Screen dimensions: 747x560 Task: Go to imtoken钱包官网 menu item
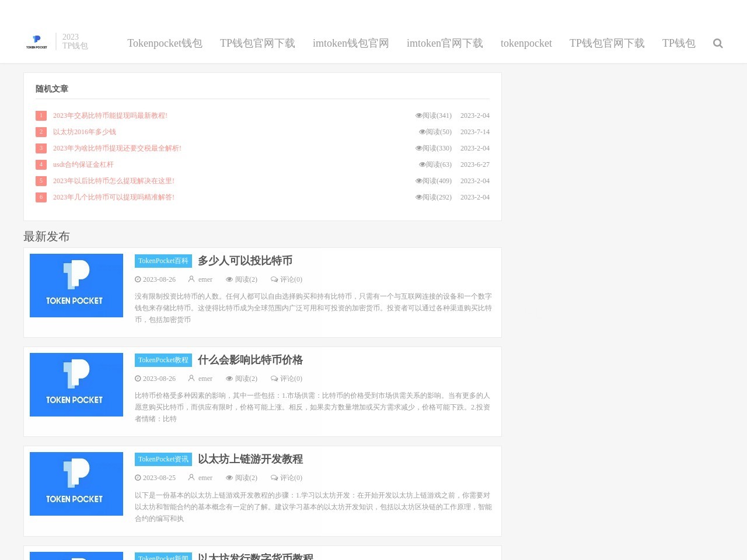pyautogui.click(x=351, y=43)
